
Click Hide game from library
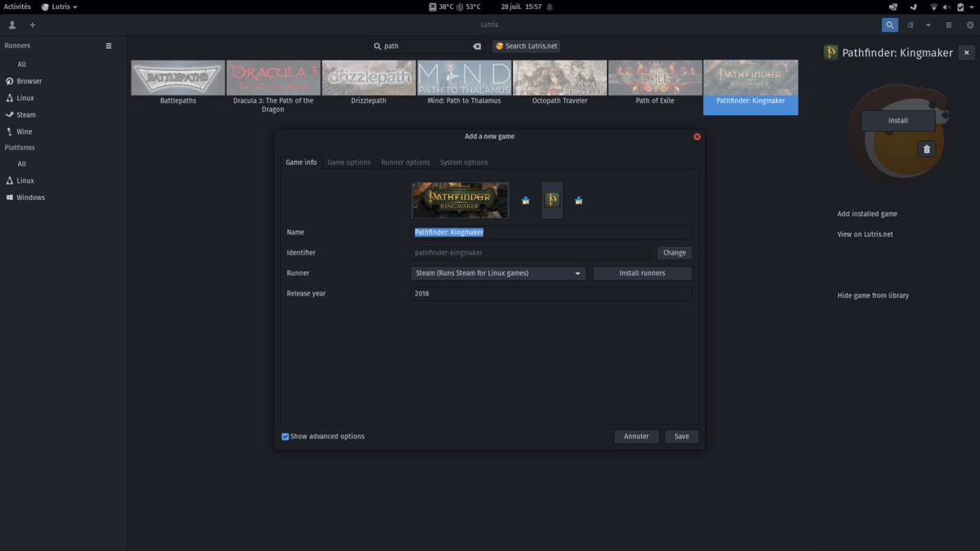pyautogui.click(x=873, y=295)
